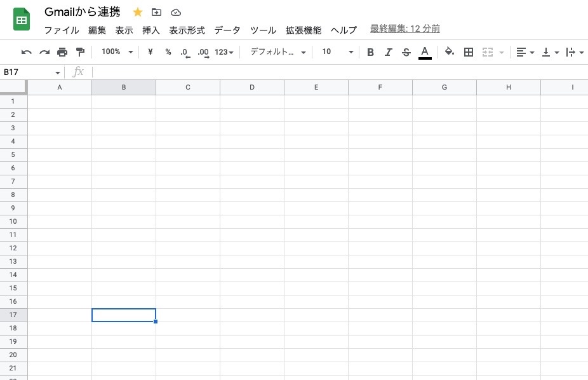Print the spreadsheet
The height and width of the screenshot is (380, 588).
tap(62, 52)
